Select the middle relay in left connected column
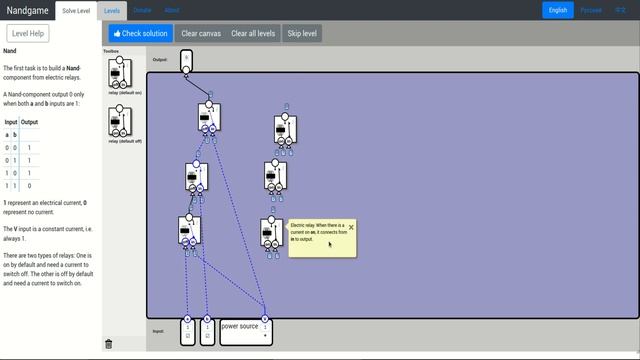The height and width of the screenshot is (360, 640). (x=196, y=177)
